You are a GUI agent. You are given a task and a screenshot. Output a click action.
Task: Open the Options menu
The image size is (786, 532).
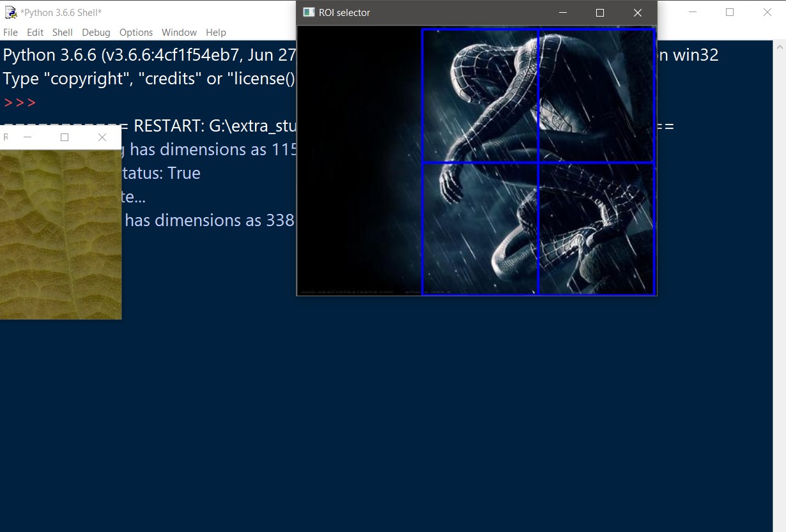136,32
